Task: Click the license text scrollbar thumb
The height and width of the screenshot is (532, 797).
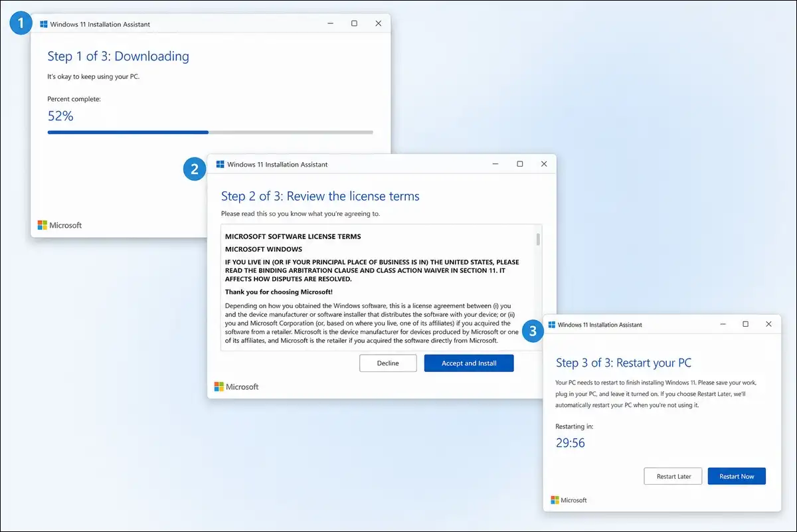Action: click(538, 240)
